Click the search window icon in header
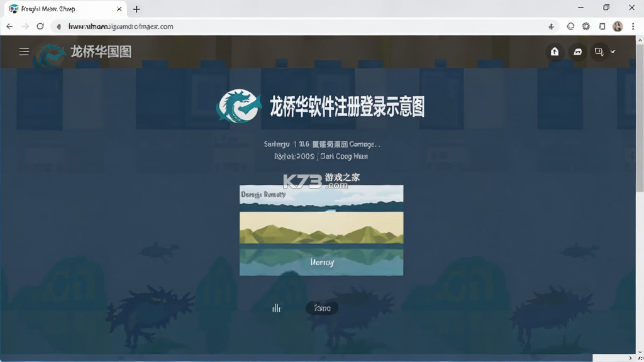Image resolution: width=644 pixels, height=362 pixels. click(x=599, y=52)
